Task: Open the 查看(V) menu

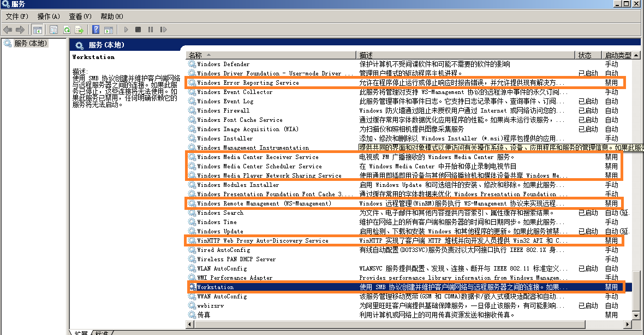Action: tap(80, 16)
